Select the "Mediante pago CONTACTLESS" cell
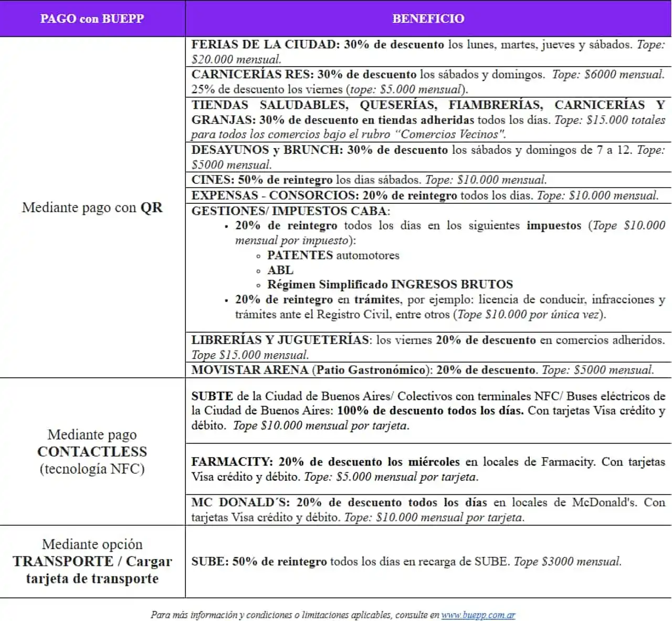672x621 pixels. 92,451
